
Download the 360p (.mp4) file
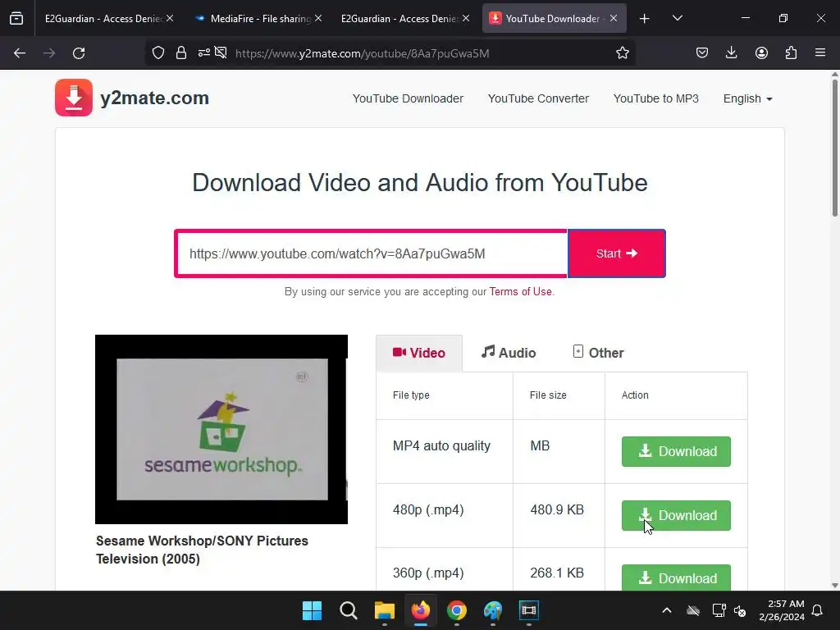coord(676,577)
